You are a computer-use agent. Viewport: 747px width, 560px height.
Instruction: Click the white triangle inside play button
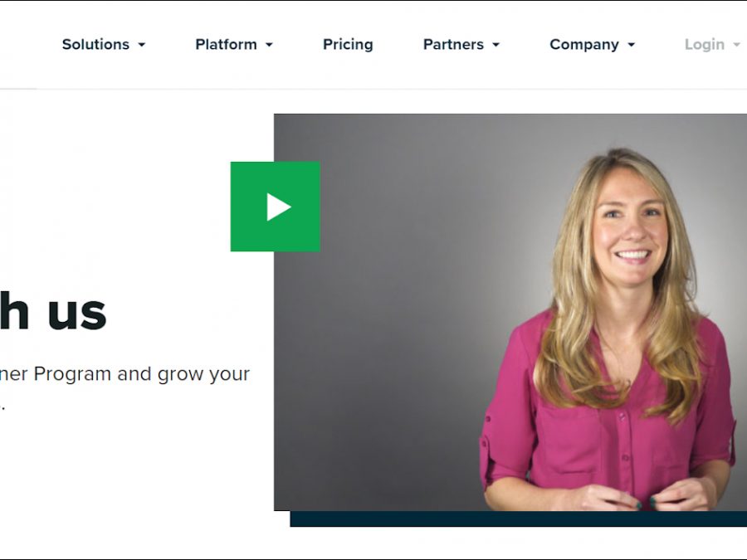pos(278,207)
